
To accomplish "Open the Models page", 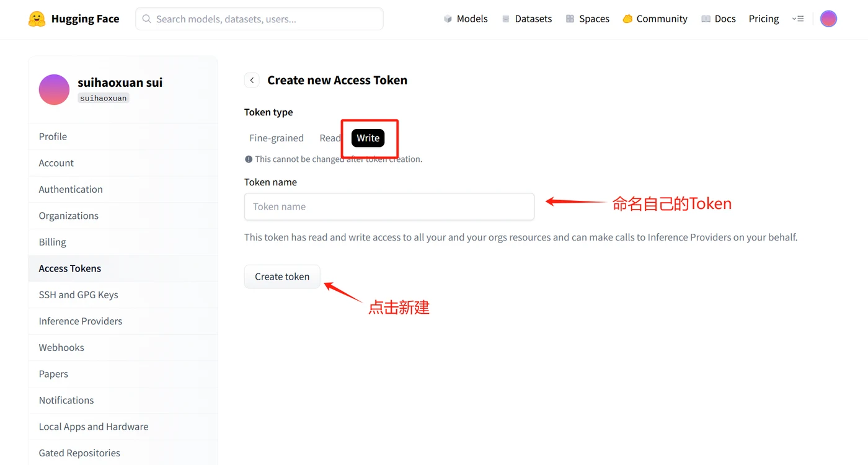I will 466,19.
